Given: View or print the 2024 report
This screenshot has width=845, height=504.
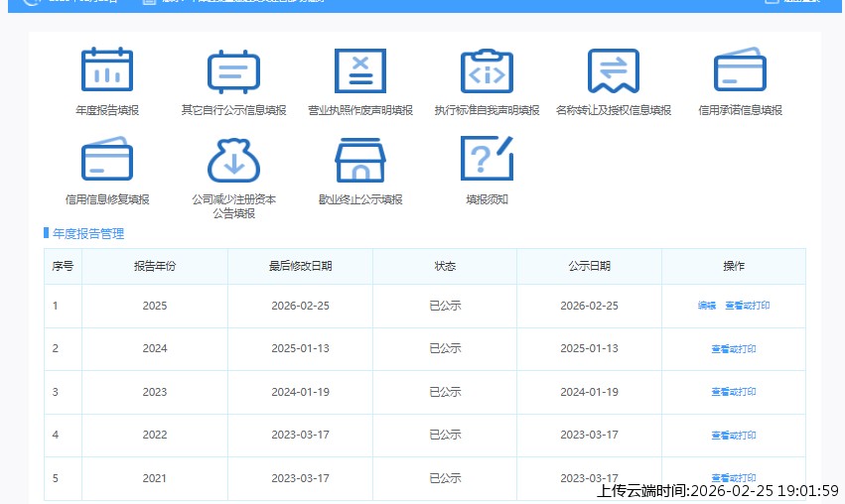Looking at the screenshot, I should coord(733,349).
